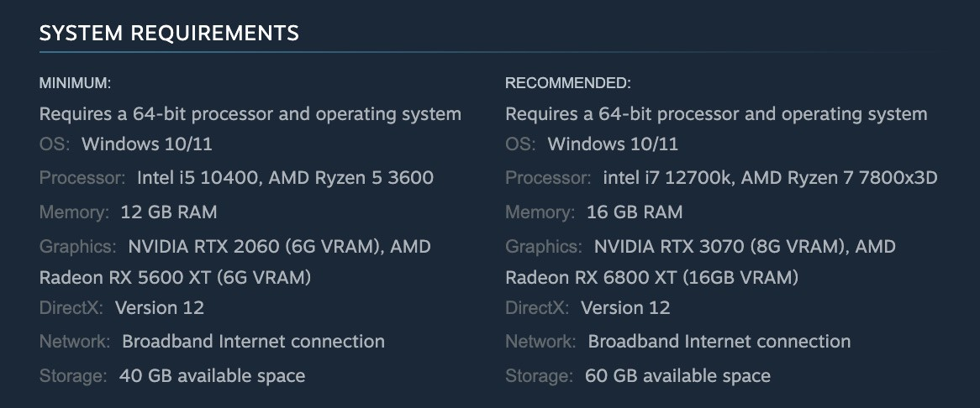Click minimum OS value Windows 10/11
The image size is (980, 408).
click(x=147, y=144)
